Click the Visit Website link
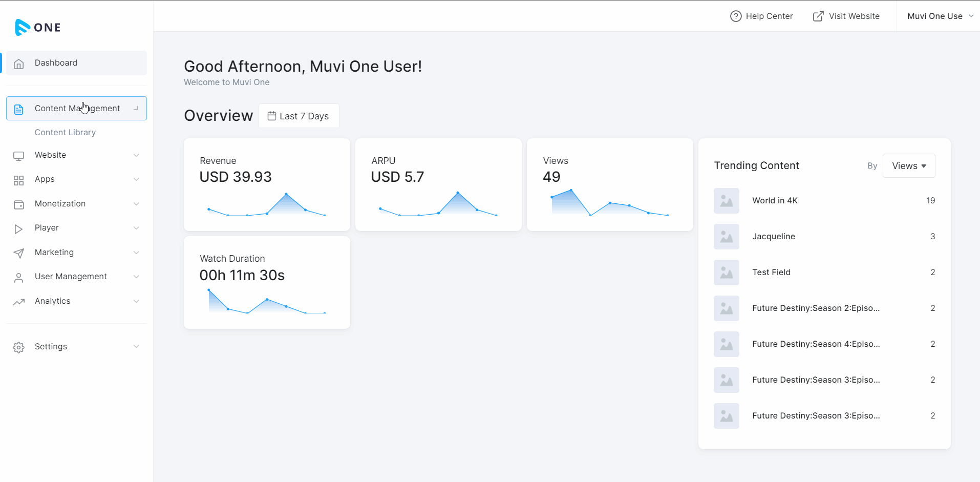 coord(846,16)
